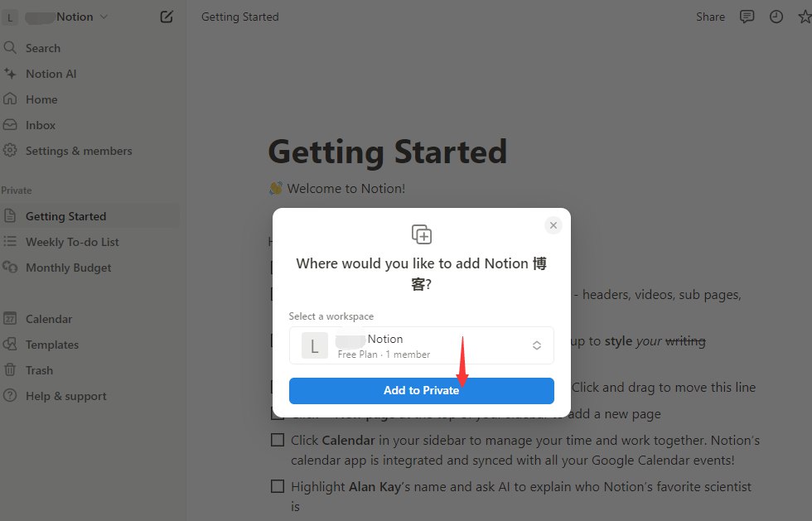Open Settings & members gear icon
The width and height of the screenshot is (812, 521).
coord(10,151)
